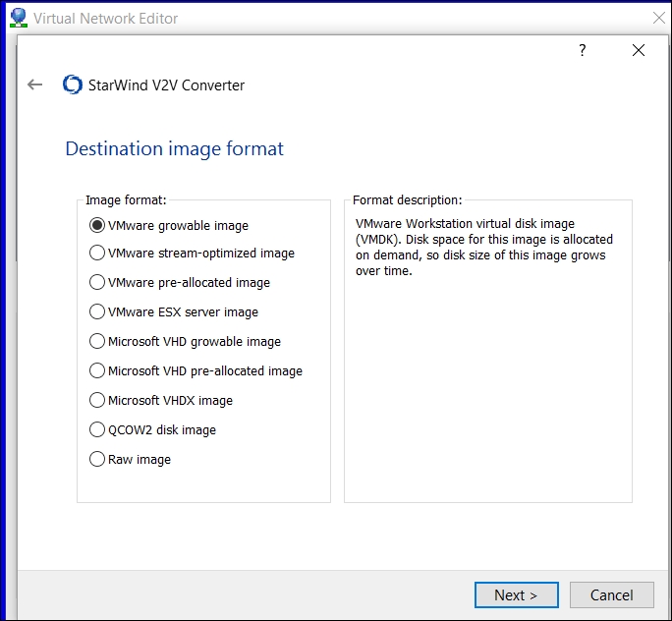Choose Microsoft VHD pre-allocated image

tap(97, 371)
